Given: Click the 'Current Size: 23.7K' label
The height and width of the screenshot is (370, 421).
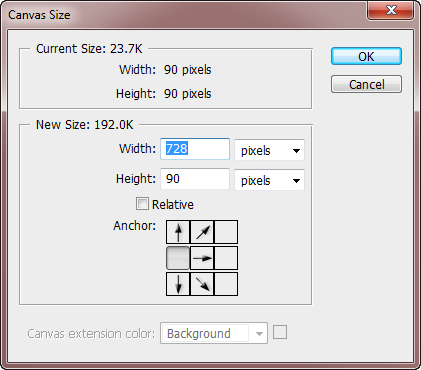Looking at the screenshot, I should [x=89, y=49].
